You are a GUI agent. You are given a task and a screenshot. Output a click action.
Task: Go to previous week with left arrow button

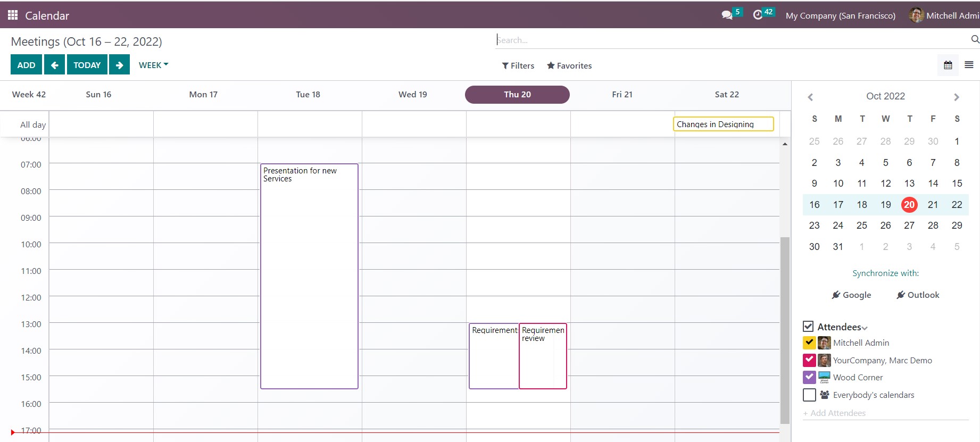tap(54, 65)
